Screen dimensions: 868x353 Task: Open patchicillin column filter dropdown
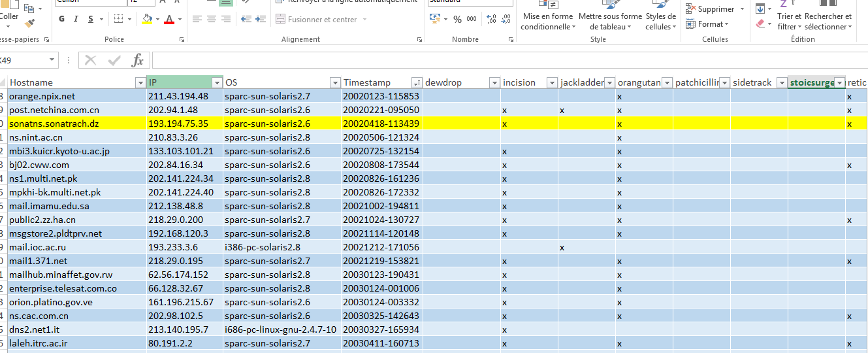724,82
